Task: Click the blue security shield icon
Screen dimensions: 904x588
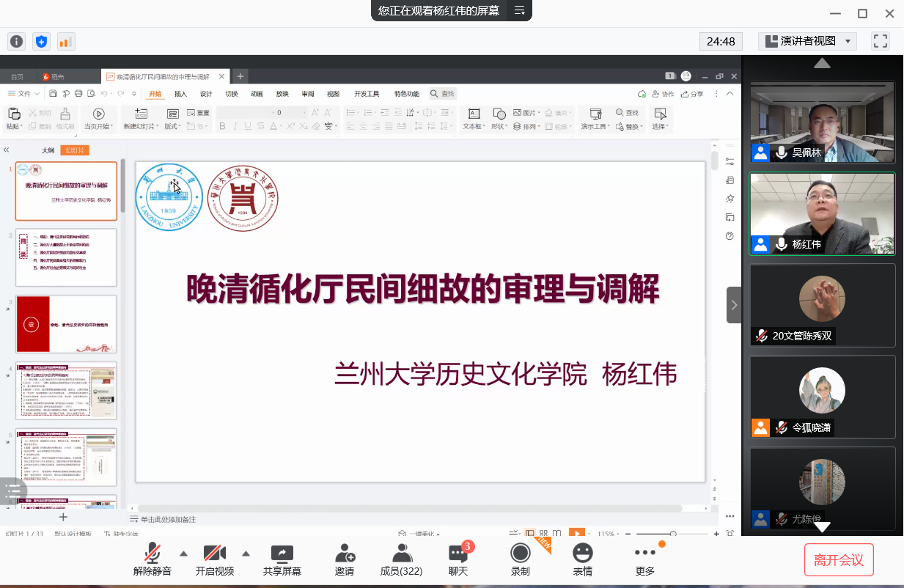Action: [41, 42]
